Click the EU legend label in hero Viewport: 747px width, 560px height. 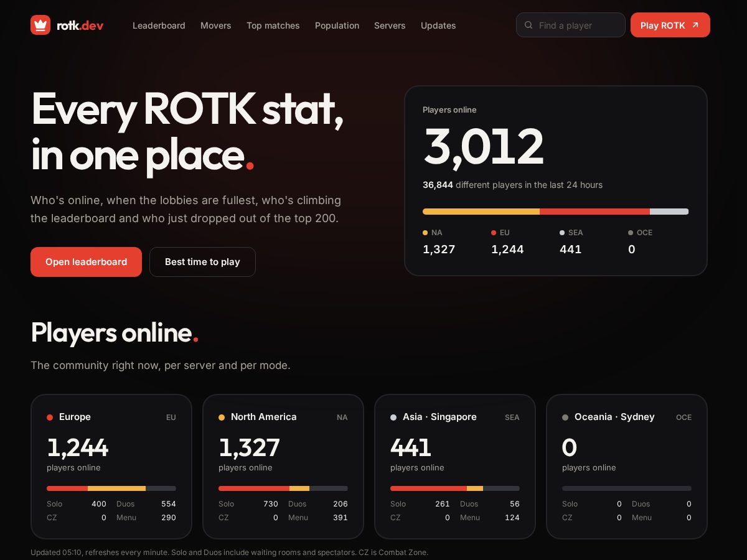tap(504, 233)
